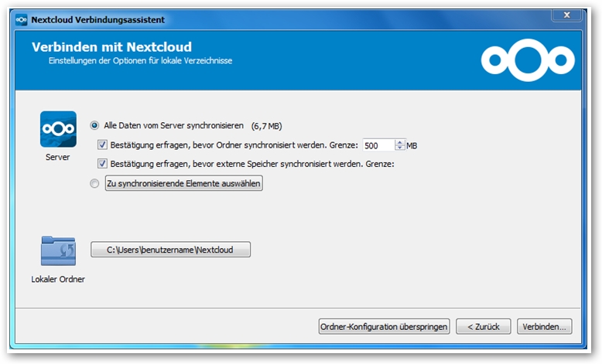Change the local folder path C:\Users\benutzername\Nextcloud

click(170, 250)
